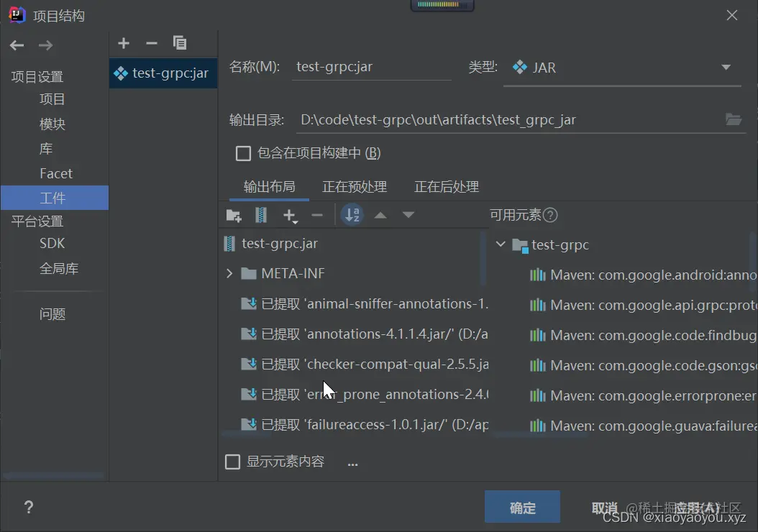Remove the test-grpc:jar artifact
The height and width of the screenshot is (532, 758).
pos(151,43)
